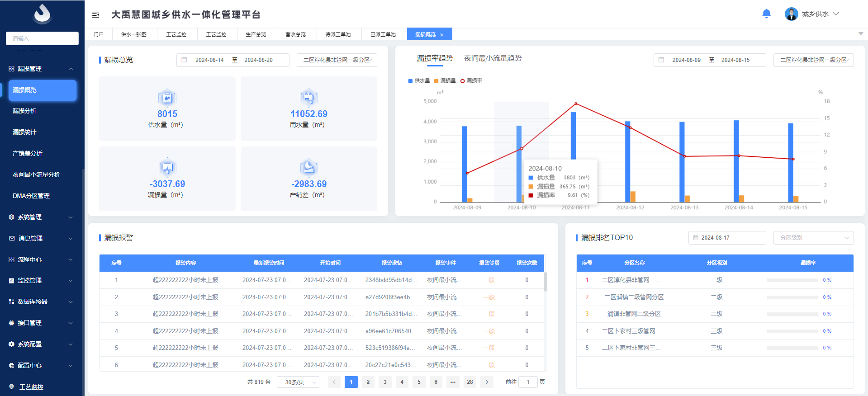Screen dimensions: 868x396
Task: Click the 请输入 sidebar search field
Action: pyautogui.click(x=42, y=38)
